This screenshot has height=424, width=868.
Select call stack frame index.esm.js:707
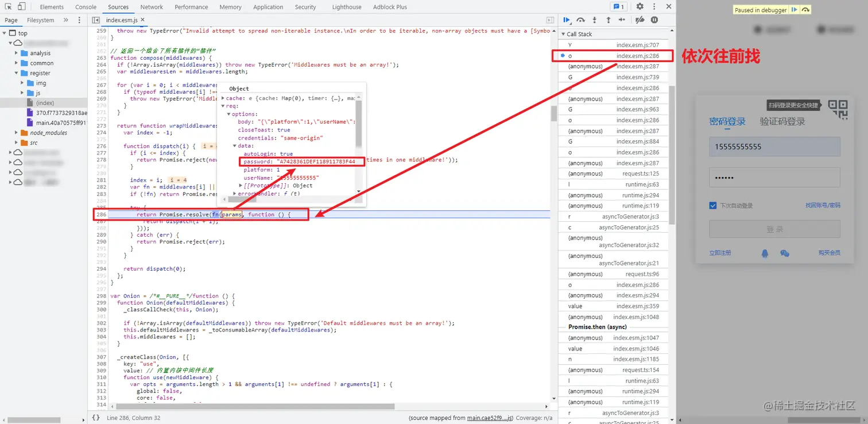click(613, 45)
